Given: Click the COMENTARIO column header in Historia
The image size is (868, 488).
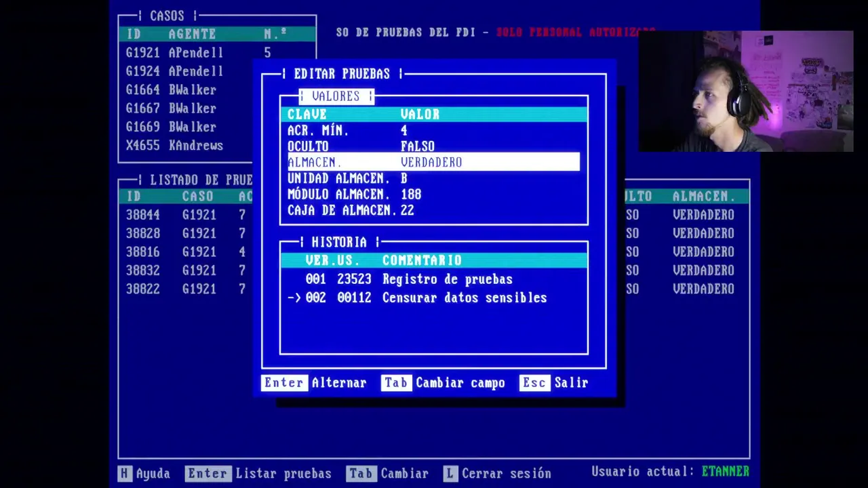Looking at the screenshot, I should point(422,260).
